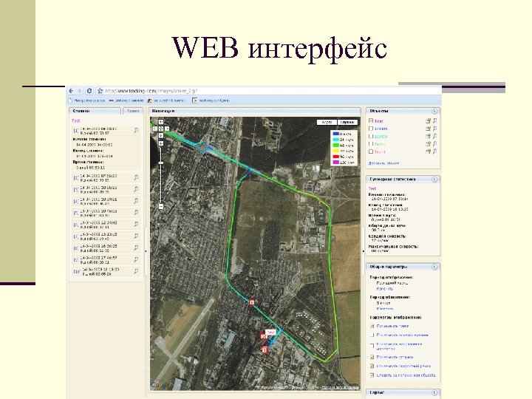The image size is (532, 399).
Task: Check the fifth object checkbox
Action: pyautogui.click(x=371, y=151)
